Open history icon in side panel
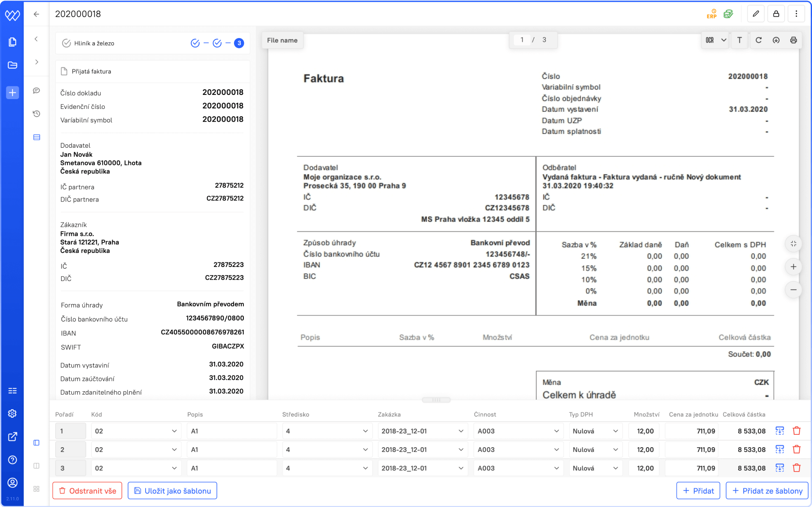This screenshot has width=812, height=507. coord(37,114)
